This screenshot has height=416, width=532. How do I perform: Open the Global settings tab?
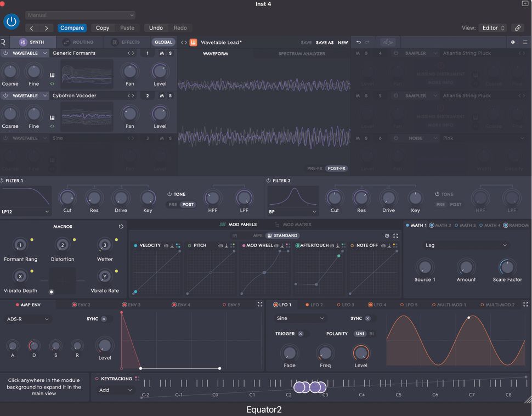163,42
